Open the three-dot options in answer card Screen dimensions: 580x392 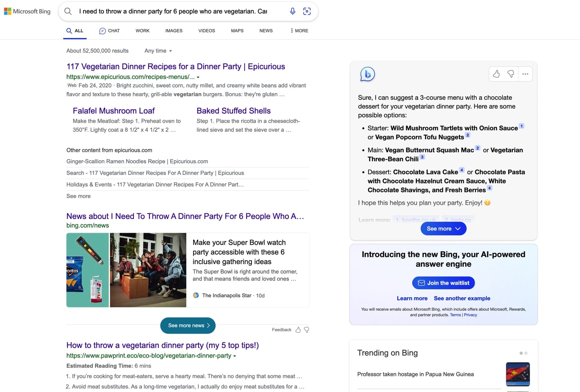click(525, 74)
